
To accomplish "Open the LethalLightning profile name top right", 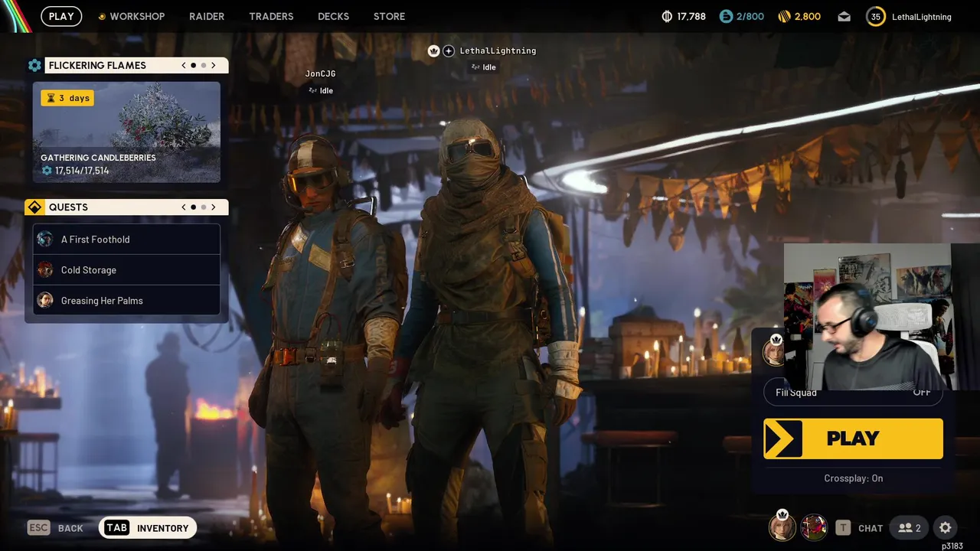I will (x=922, y=17).
